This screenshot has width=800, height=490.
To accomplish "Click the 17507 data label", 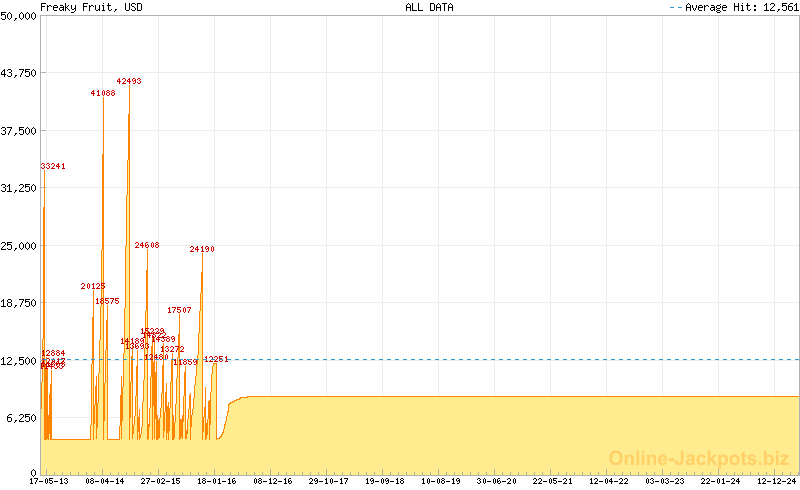I will coord(179,311).
